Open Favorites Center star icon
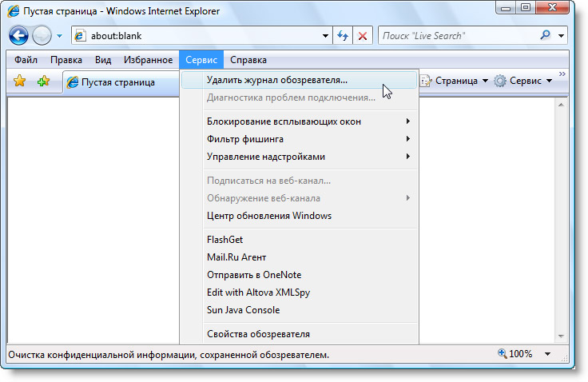 19,81
